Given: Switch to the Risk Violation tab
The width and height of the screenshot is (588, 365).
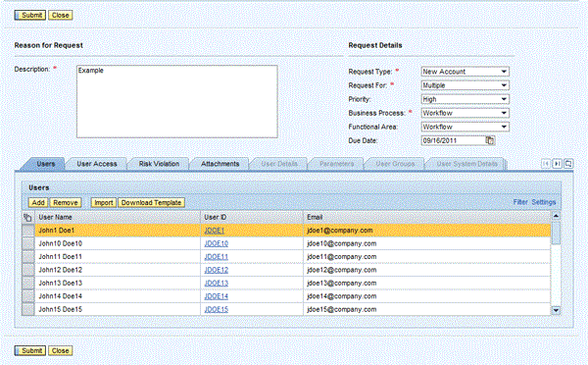Looking at the screenshot, I should 159,164.
